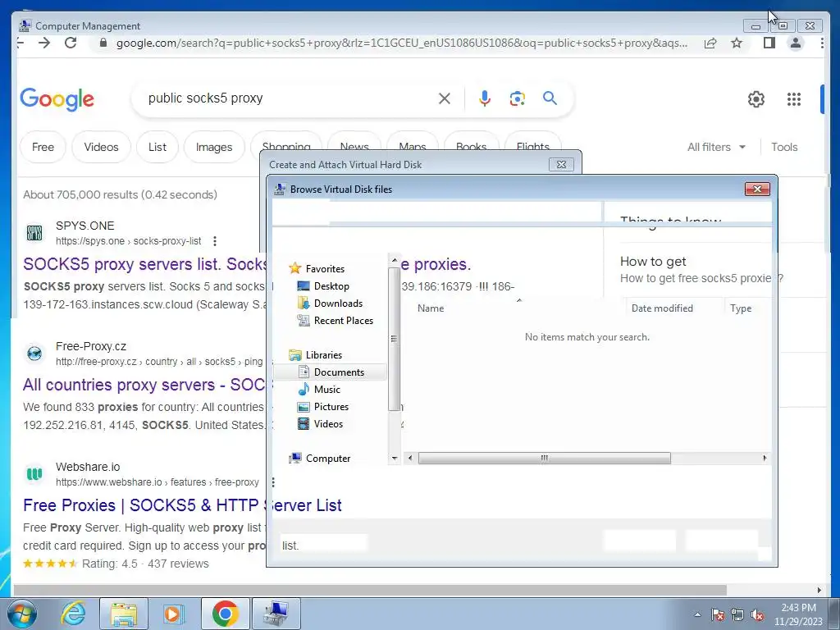
Task: Open the Chrome profile avatar
Action: pyautogui.click(x=796, y=43)
